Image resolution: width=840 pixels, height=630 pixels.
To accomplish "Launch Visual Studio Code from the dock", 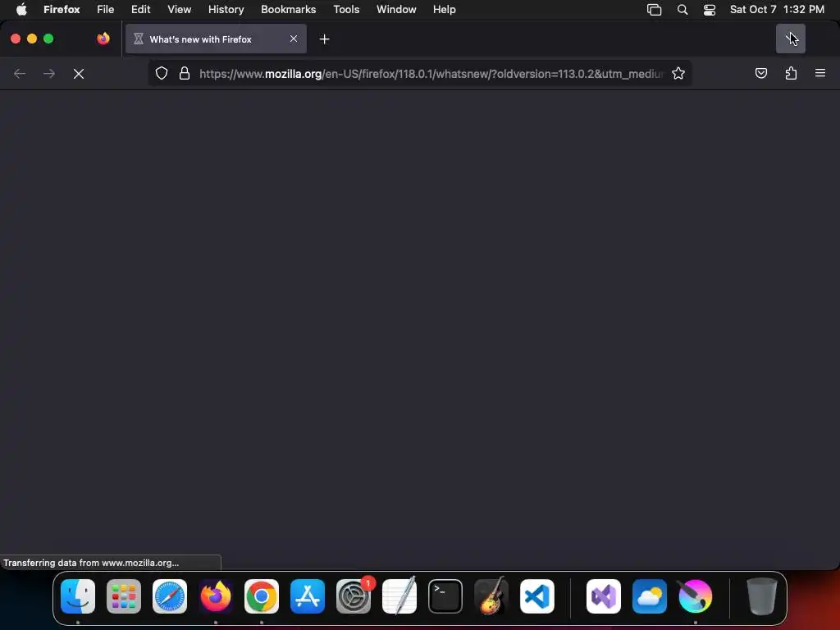I will [x=537, y=596].
